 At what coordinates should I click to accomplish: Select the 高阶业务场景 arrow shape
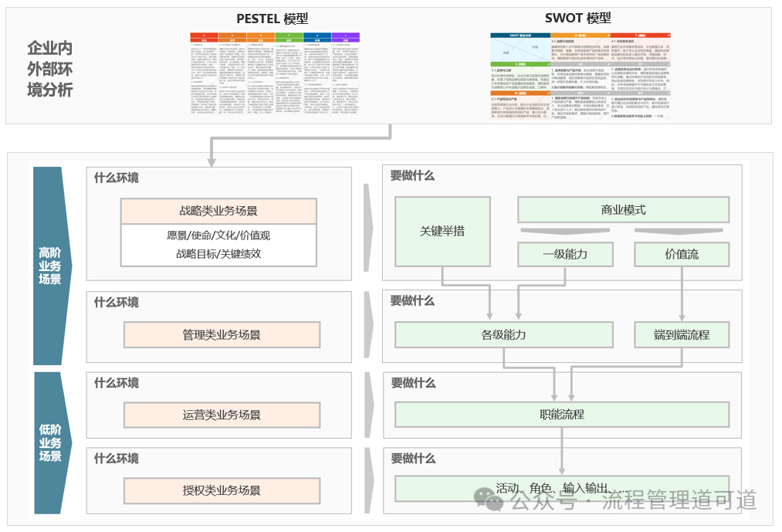coord(52,265)
